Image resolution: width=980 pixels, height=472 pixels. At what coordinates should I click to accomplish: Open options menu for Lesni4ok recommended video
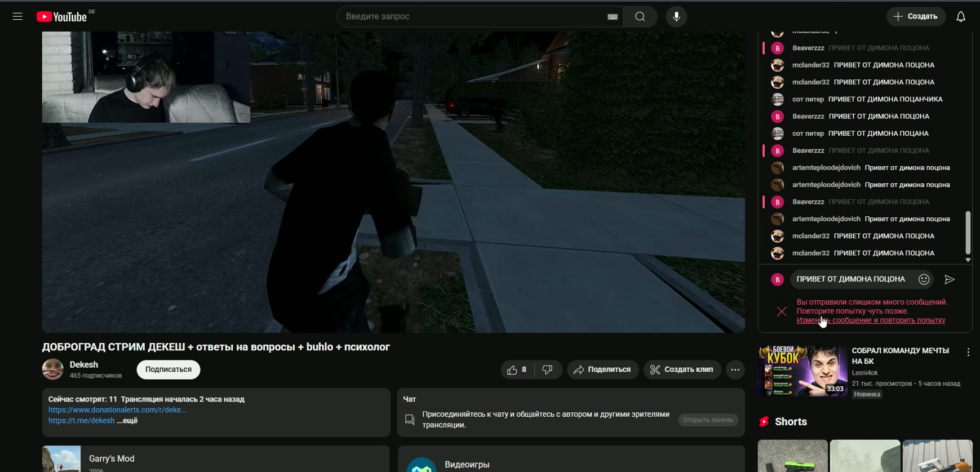pyautogui.click(x=968, y=353)
